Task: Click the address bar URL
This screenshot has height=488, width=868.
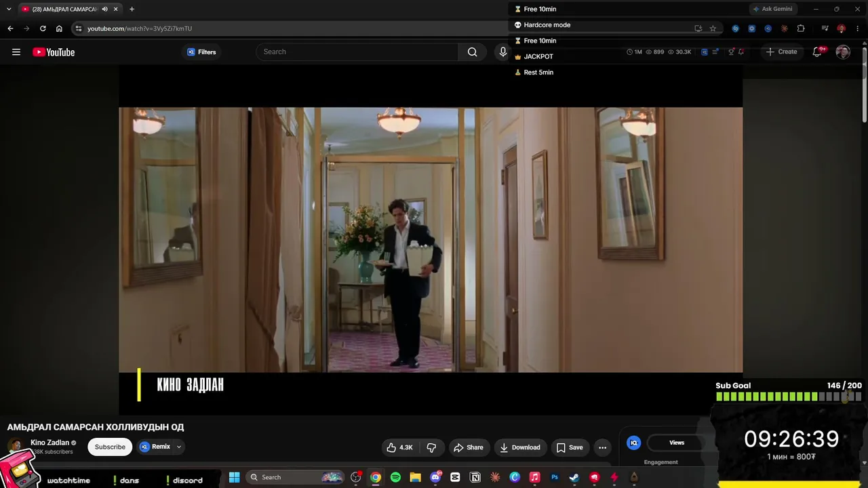Action: (x=140, y=28)
